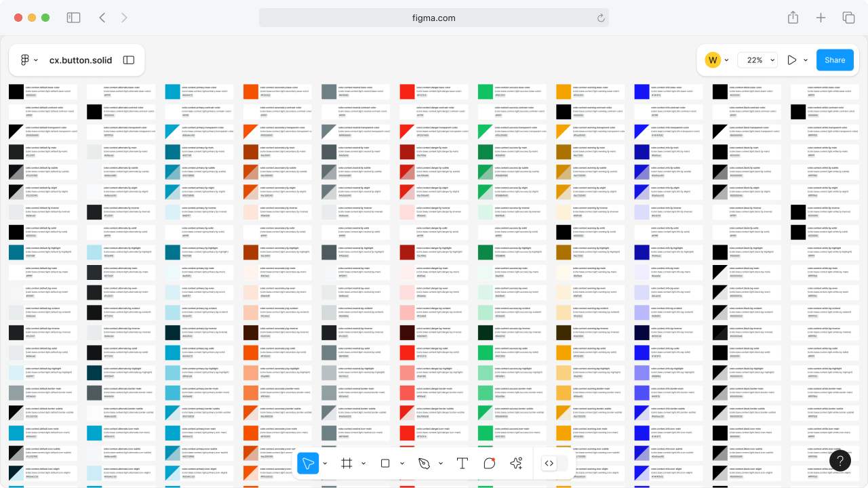
Task: Expand the present options chevron
Action: tap(806, 60)
